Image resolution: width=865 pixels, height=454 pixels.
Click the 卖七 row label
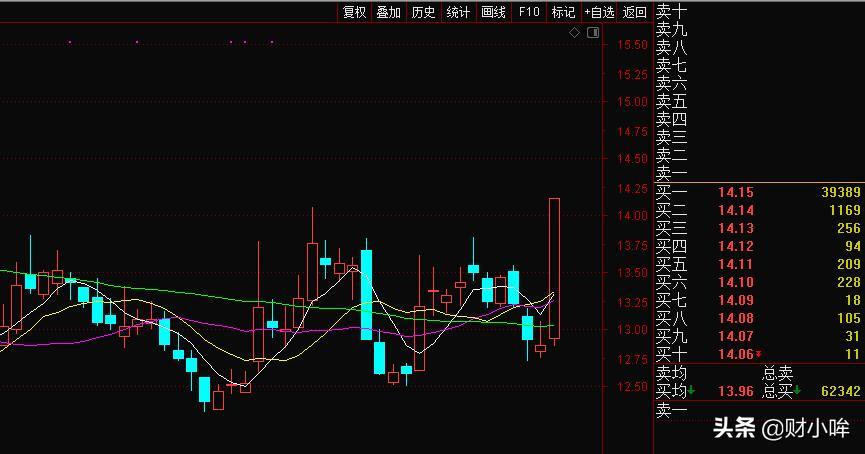[x=671, y=66]
